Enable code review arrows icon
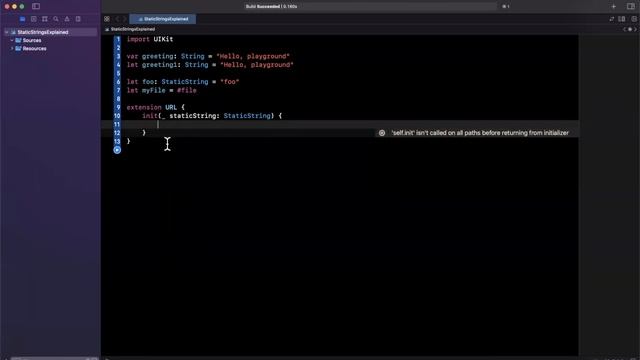640x360 pixels. click(x=611, y=19)
